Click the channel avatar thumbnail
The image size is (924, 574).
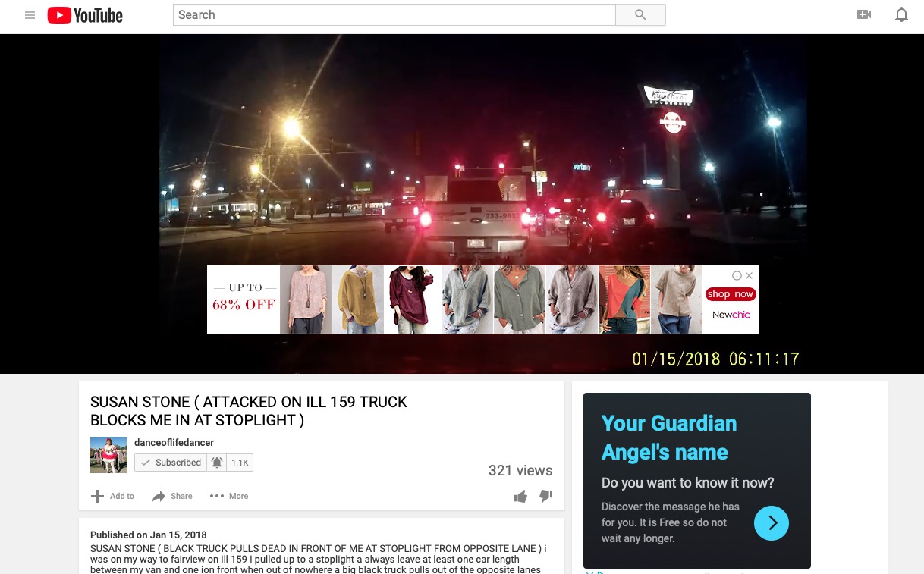[x=108, y=455]
